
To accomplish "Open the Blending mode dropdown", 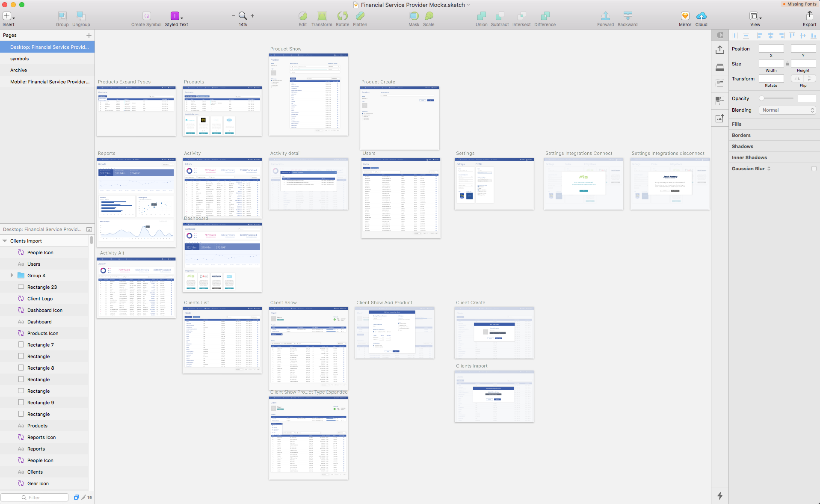I will pos(787,110).
